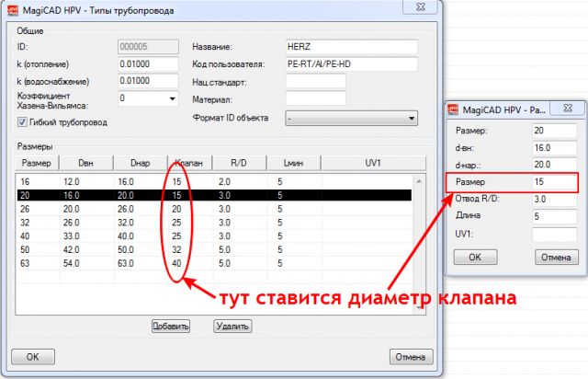Click the MagiCAD icon in the Типы трубопровода title bar
The image size is (588, 379).
click(x=12, y=10)
